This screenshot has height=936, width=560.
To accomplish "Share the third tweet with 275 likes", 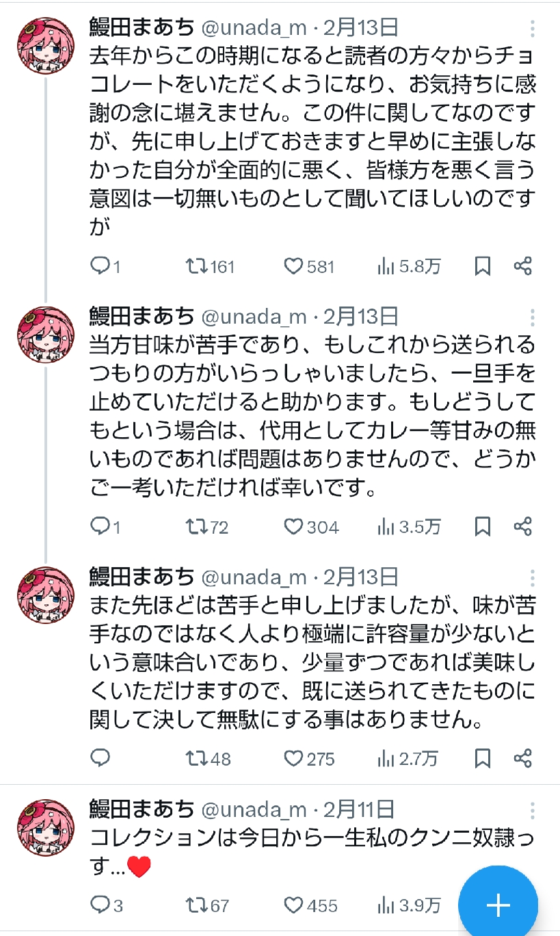I will tap(523, 758).
